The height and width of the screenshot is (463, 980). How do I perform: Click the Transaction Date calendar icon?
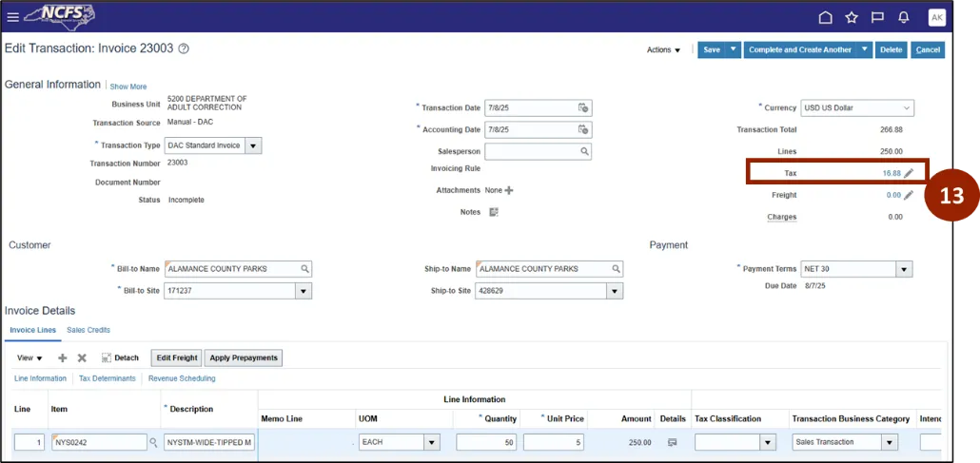pos(584,107)
